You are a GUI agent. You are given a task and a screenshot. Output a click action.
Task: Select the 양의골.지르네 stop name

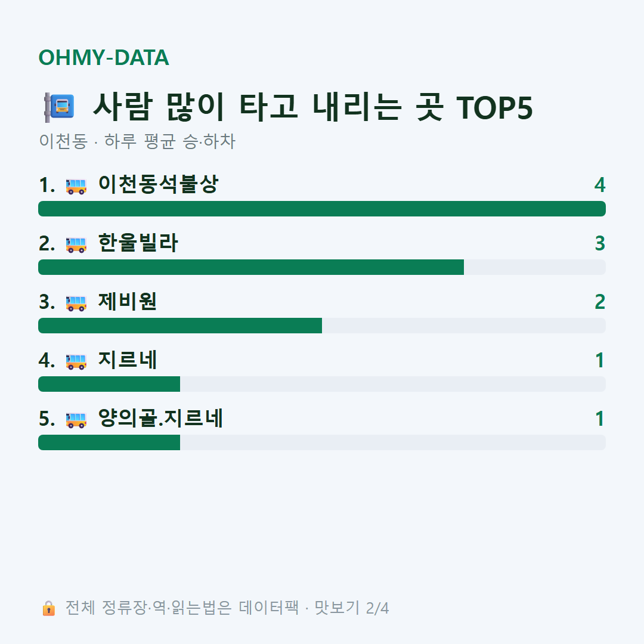point(160,418)
